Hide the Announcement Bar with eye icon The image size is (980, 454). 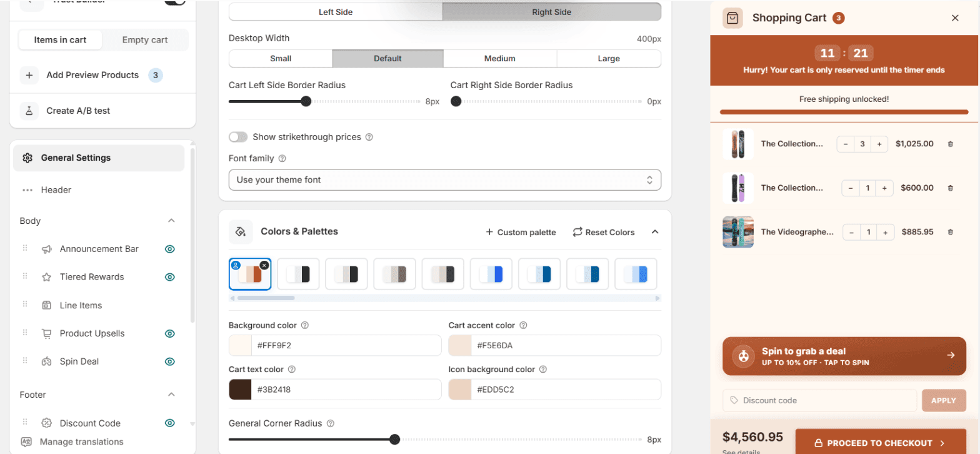pos(169,249)
